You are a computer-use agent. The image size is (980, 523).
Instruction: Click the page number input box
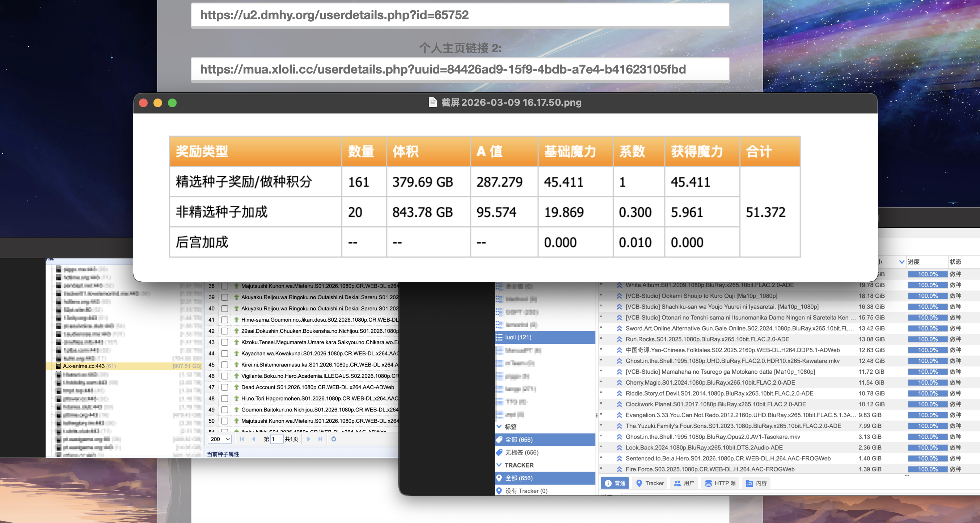(276, 439)
